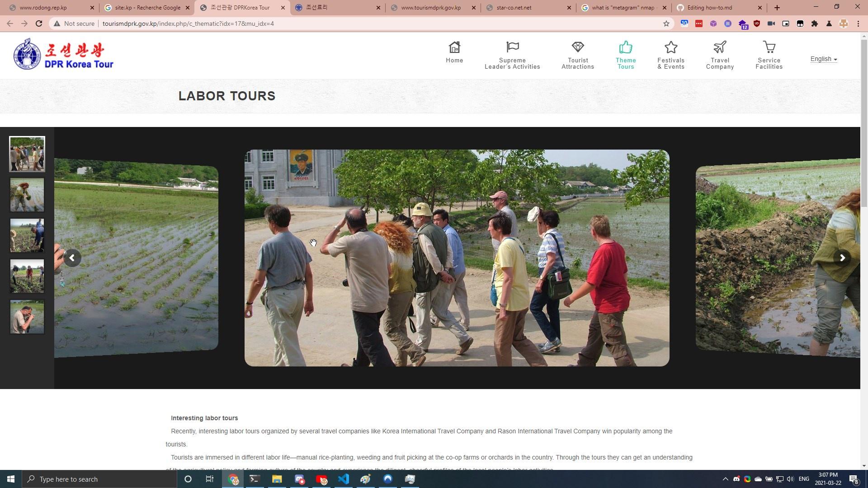Click the Travel Company airplane icon
The width and height of the screenshot is (868, 488).
tap(720, 47)
